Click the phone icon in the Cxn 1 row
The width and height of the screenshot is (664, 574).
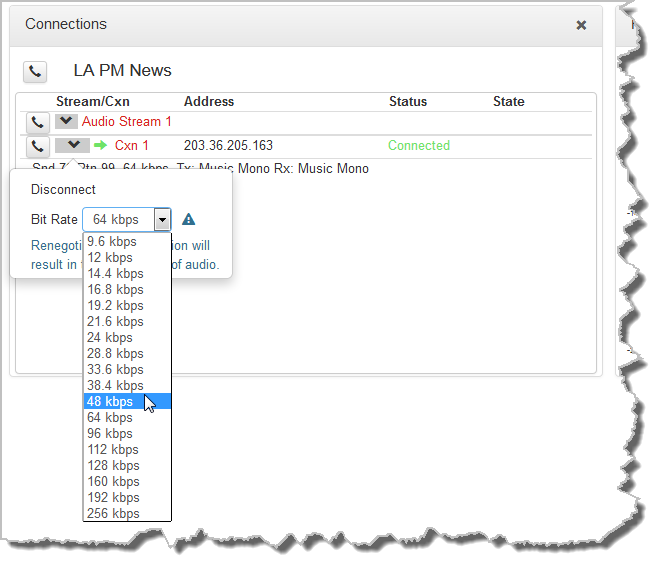pyautogui.click(x=37, y=147)
